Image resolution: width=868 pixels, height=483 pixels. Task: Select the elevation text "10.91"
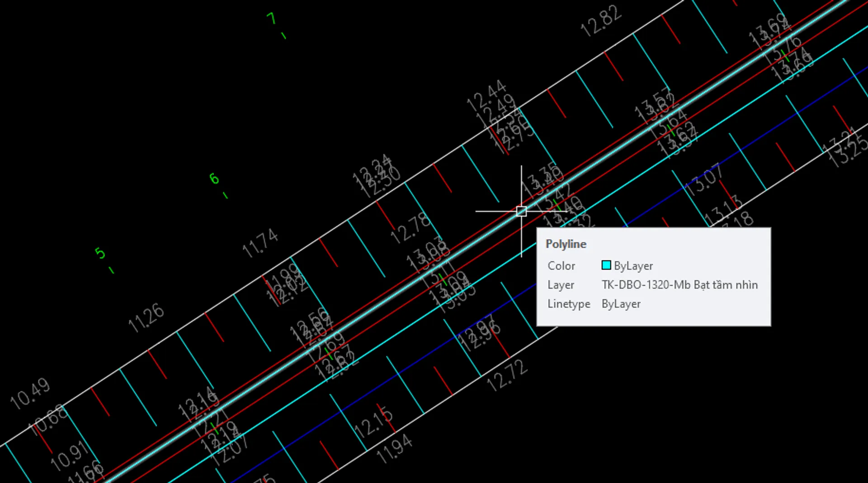point(69,456)
